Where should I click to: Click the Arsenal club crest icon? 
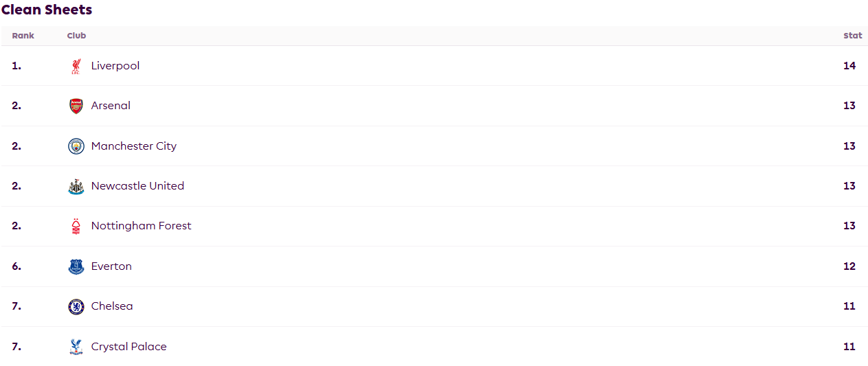click(76, 106)
